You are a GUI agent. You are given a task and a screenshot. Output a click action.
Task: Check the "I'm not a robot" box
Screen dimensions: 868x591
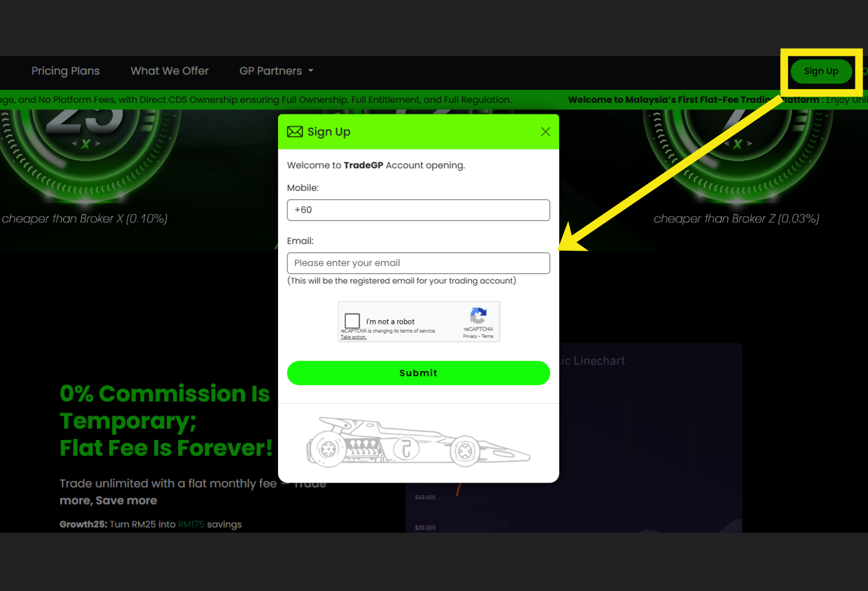click(352, 321)
